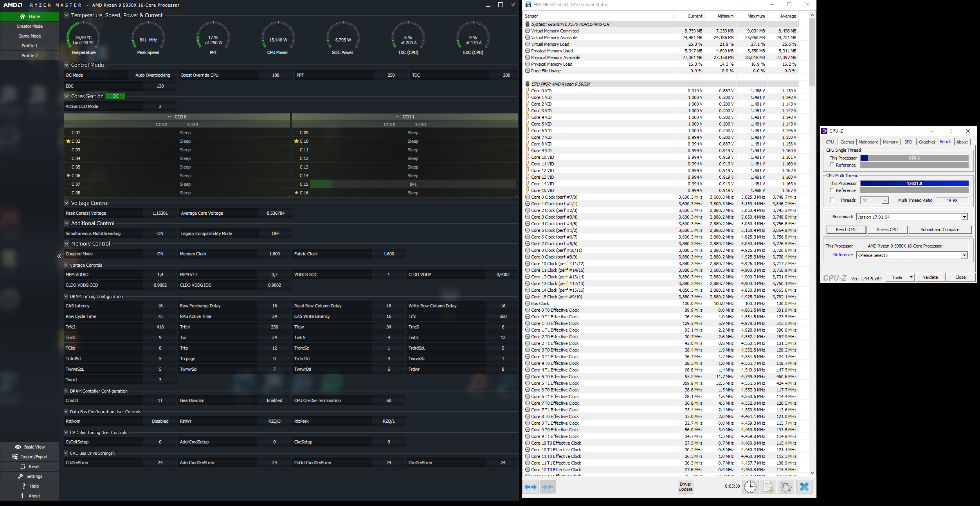Toggle Simultaneous Multithreading ON value
Screen dimensions: 980x506
tap(160, 233)
